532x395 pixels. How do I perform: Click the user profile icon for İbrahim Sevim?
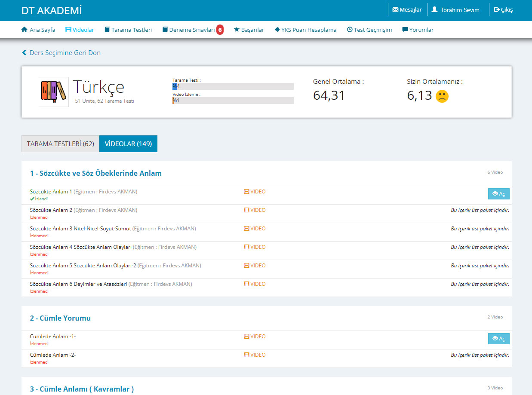click(x=434, y=9)
